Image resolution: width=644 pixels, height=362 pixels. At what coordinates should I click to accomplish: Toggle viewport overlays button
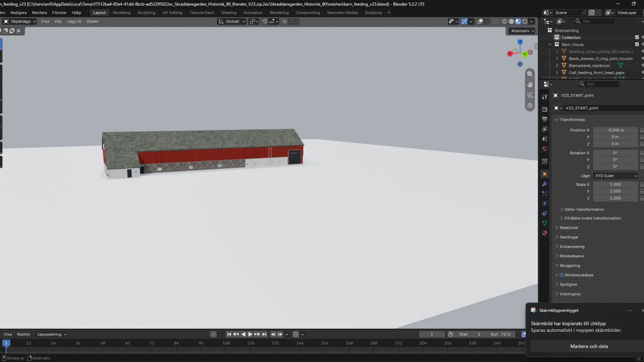(x=480, y=22)
